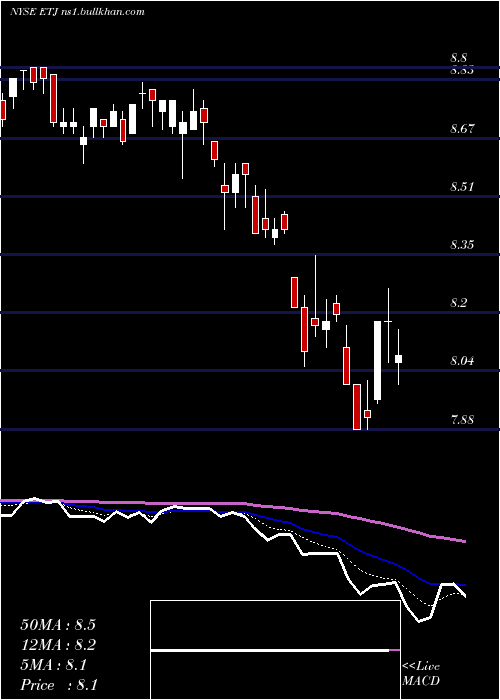Image resolution: width=500 pixels, height=700 pixels.
Task: Click the 50MA : 8.5 value
Action: click(58, 625)
